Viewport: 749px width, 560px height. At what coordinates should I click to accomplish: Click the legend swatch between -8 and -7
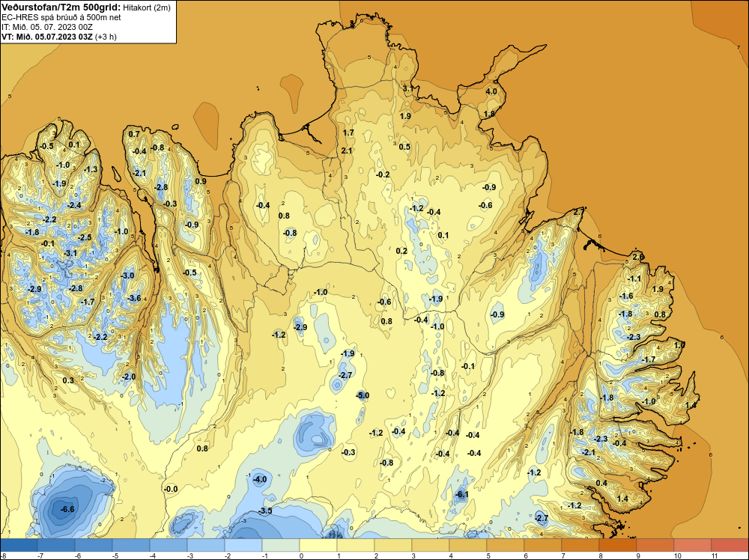pyautogui.click(x=19, y=545)
